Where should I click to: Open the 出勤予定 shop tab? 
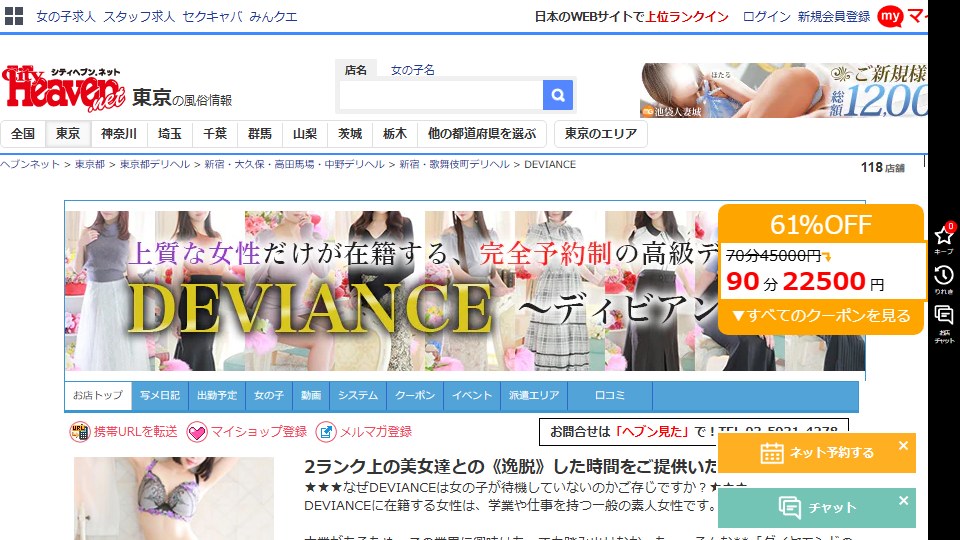click(x=217, y=396)
